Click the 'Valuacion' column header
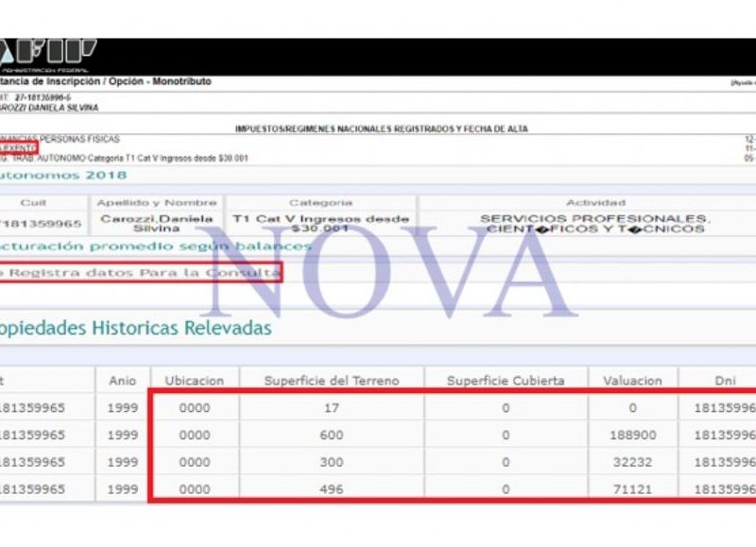756x547 pixels. [632, 380]
